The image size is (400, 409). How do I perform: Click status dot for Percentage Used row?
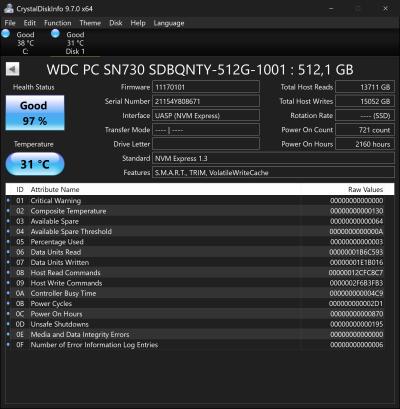click(x=8, y=242)
